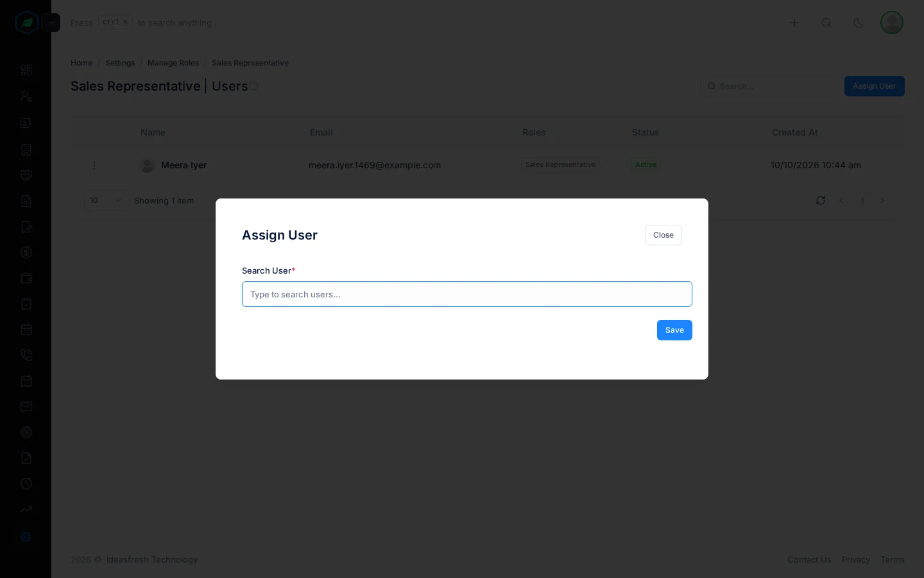Open the envelope mail icon in sidebar
The width and height of the screenshot is (924, 578).
pyautogui.click(x=26, y=407)
